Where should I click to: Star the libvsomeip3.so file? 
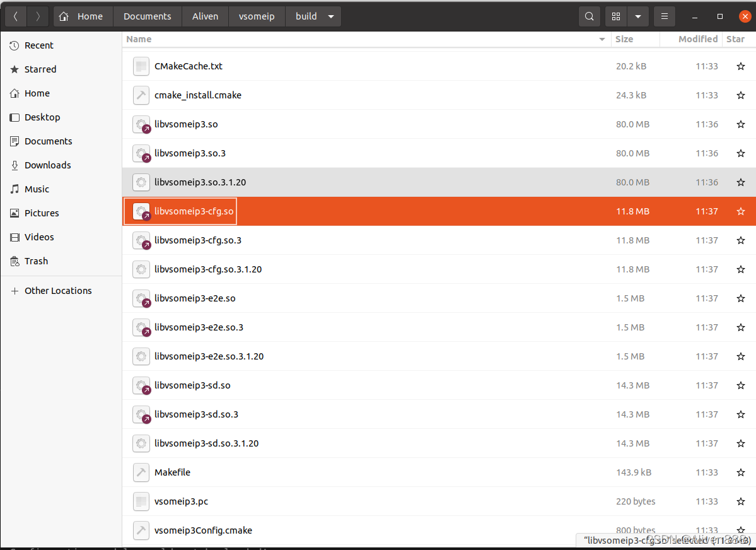[x=740, y=124]
